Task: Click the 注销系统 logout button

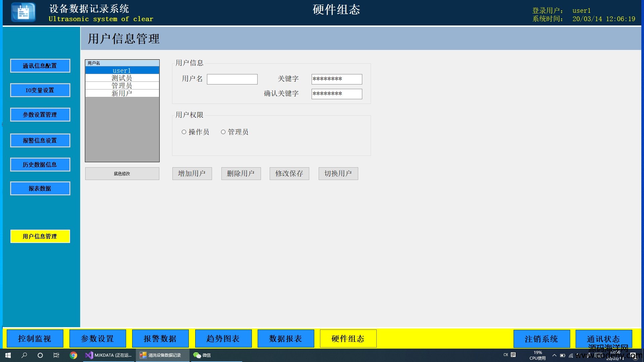Action: pos(542,339)
